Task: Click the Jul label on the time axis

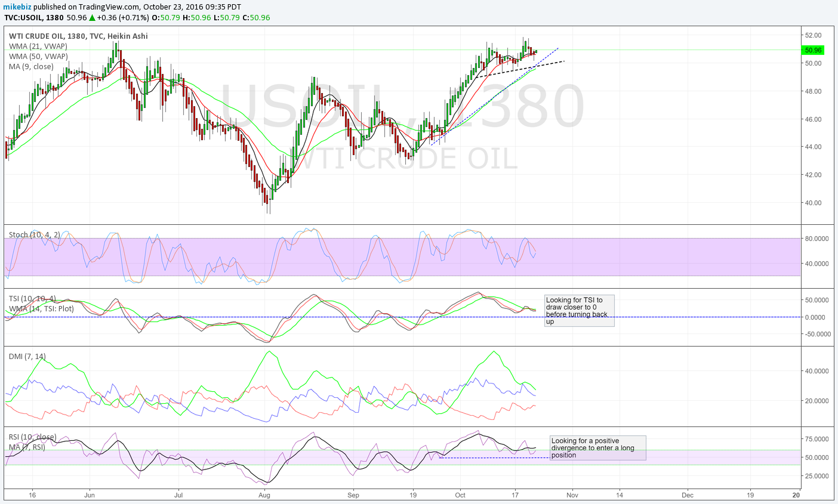Action: click(x=178, y=495)
